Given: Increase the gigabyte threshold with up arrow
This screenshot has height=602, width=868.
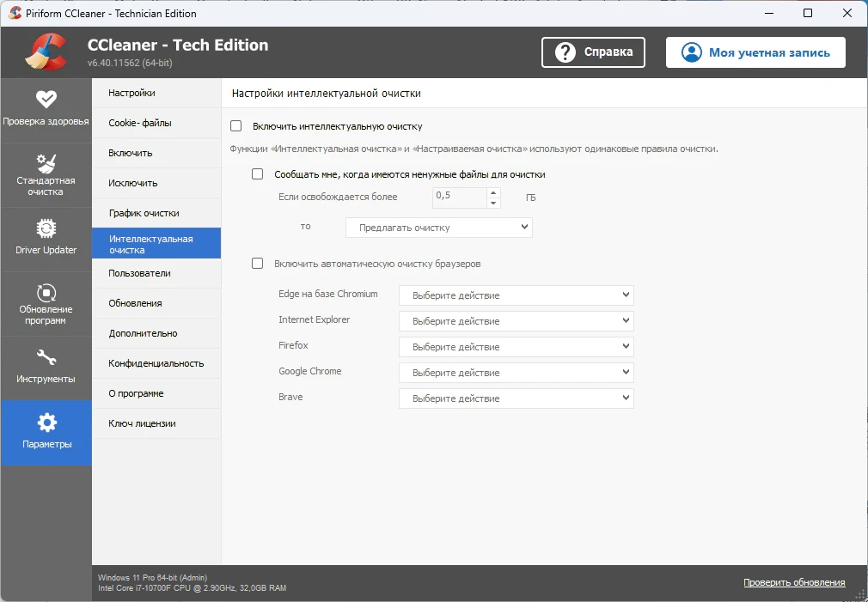Looking at the screenshot, I should (x=493, y=192).
